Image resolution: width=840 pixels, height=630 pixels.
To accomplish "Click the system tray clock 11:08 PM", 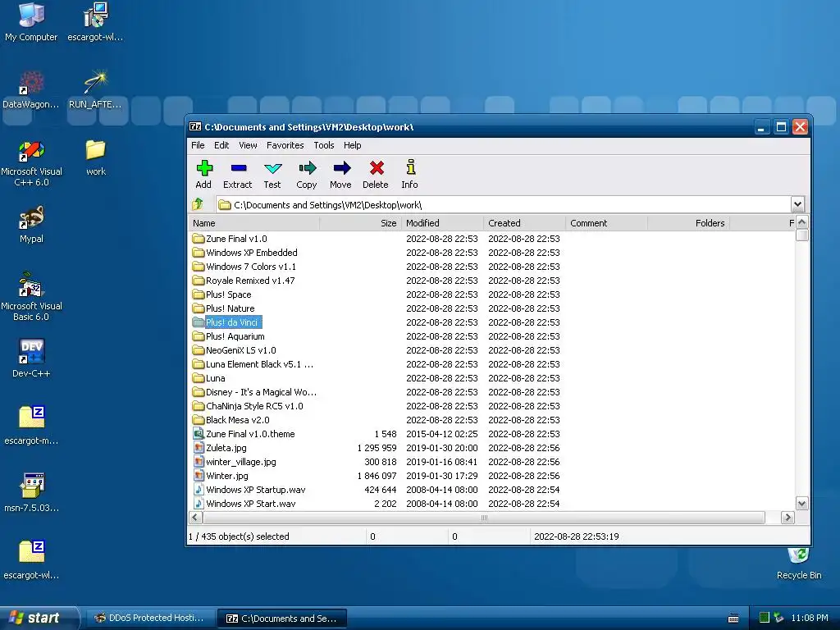I will [x=810, y=618].
